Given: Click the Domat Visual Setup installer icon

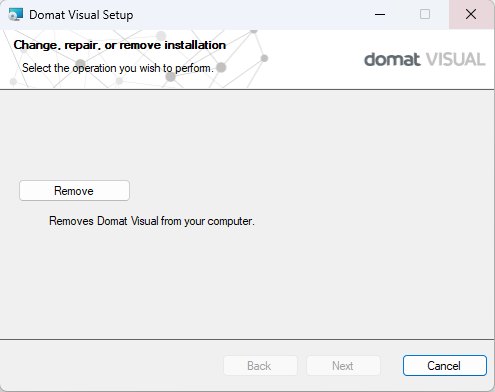Looking at the screenshot, I should 16,15.
